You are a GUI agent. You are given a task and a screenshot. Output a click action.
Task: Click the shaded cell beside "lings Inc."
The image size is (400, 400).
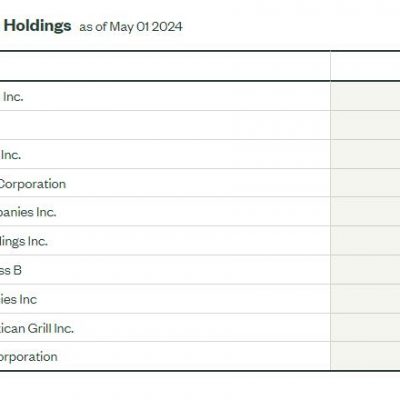pyautogui.click(x=365, y=241)
